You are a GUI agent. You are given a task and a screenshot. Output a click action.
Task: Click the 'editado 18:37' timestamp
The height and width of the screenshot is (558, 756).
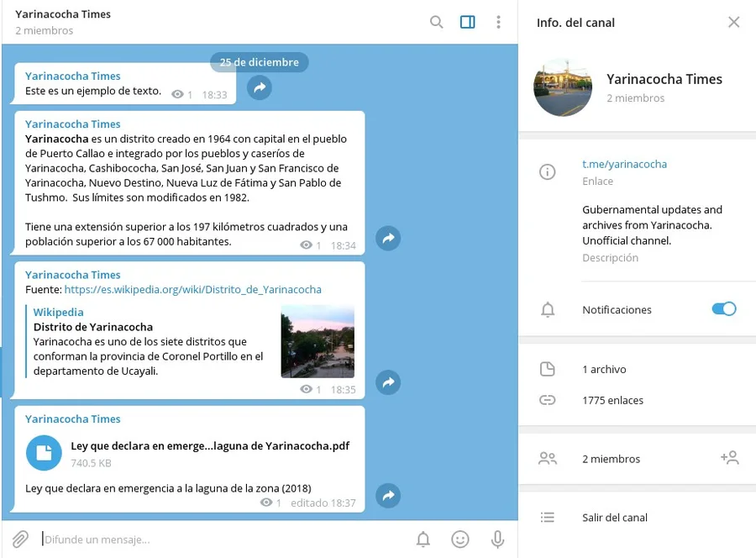pyautogui.click(x=323, y=503)
